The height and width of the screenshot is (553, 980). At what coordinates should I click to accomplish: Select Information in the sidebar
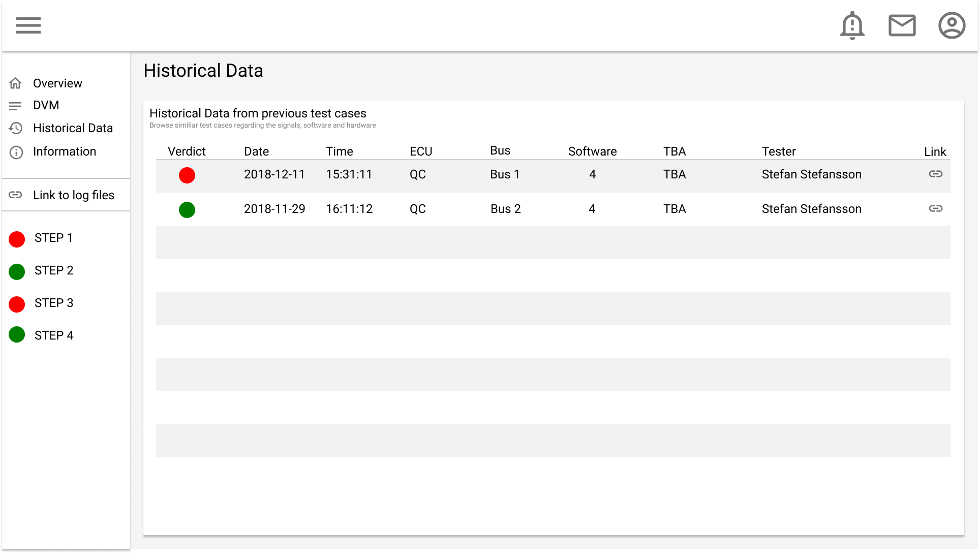pyautogui.click(x=65, y=151)
